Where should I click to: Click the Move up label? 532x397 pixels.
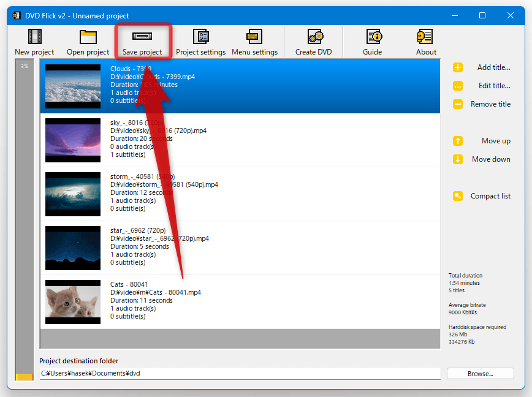pos(496,141)
